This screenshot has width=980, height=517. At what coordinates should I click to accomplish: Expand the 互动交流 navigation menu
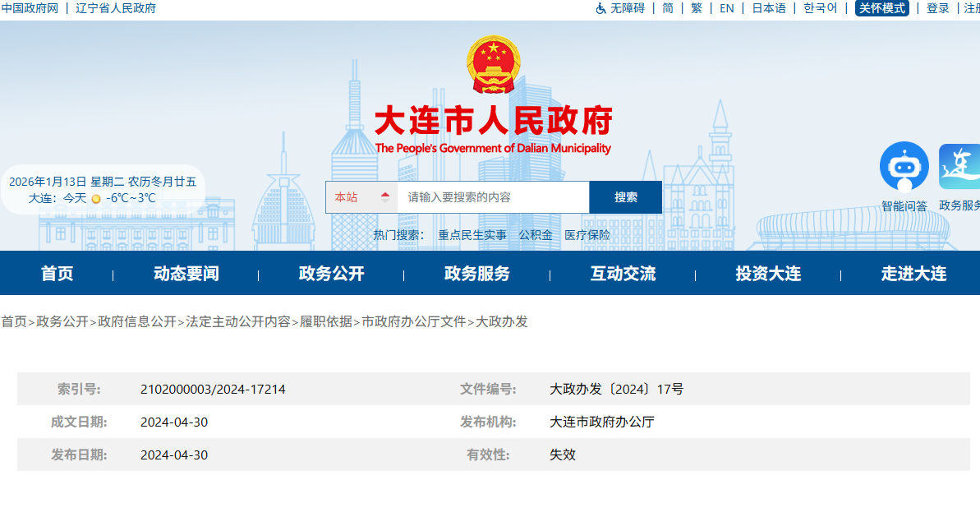[x=621, y=273]
